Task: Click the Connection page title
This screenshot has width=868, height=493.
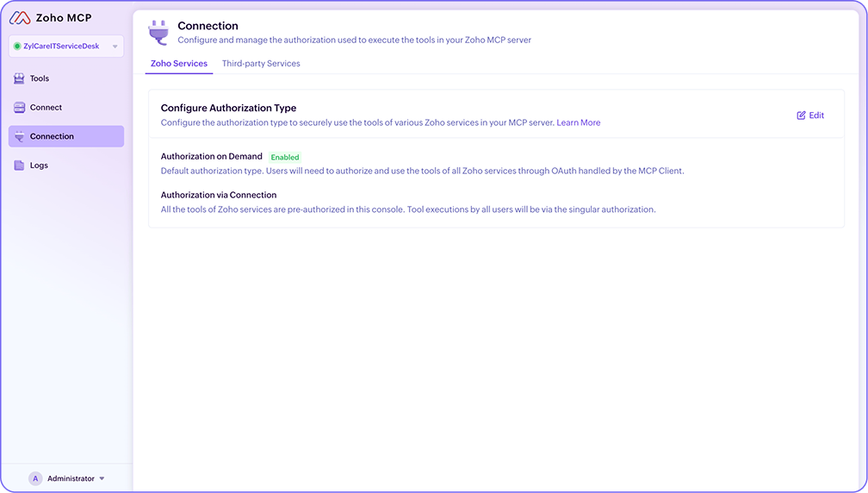Action: coord(208,26)
